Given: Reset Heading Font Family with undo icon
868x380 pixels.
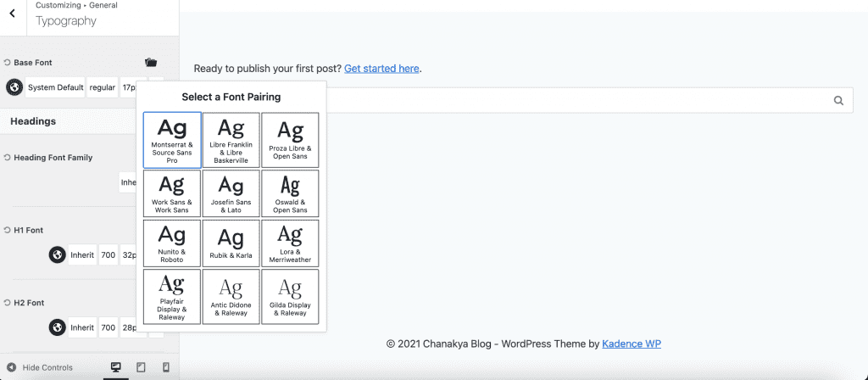Looking at the screenshot, I should (x=7, y=157).
